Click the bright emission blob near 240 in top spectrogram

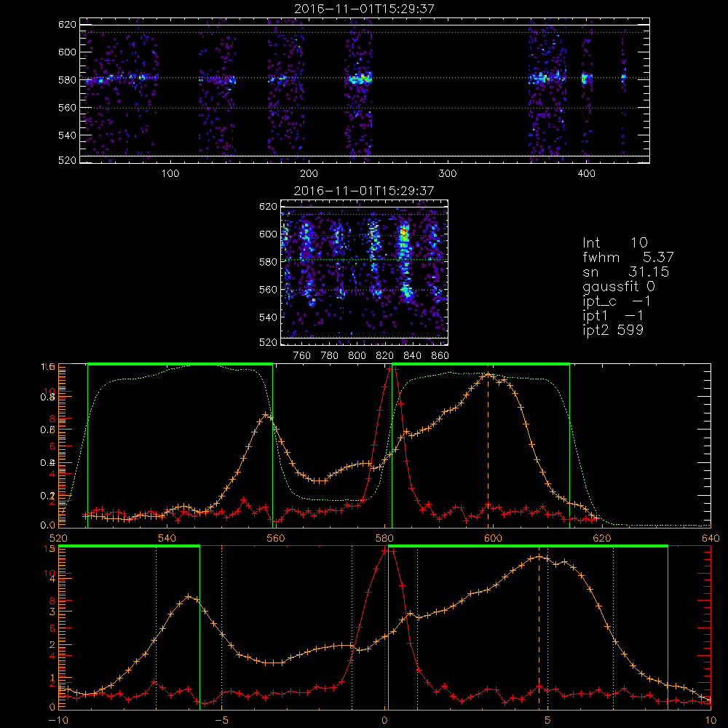360,78
